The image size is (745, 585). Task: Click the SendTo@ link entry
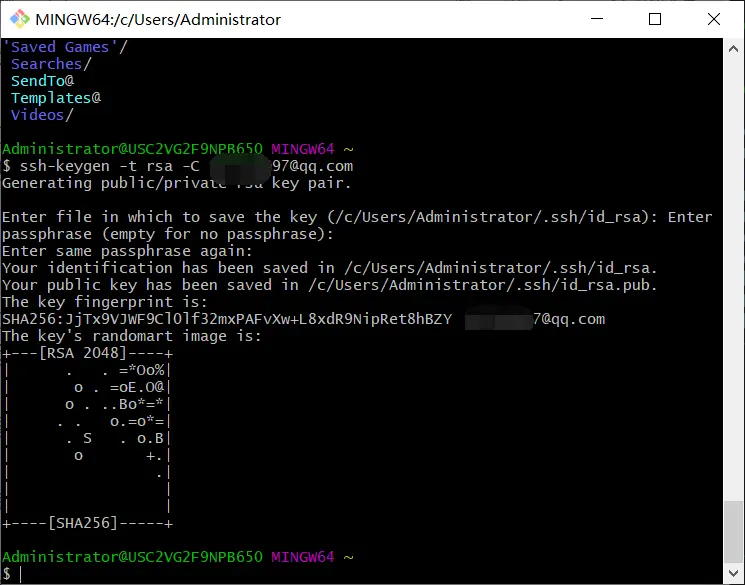42,81
